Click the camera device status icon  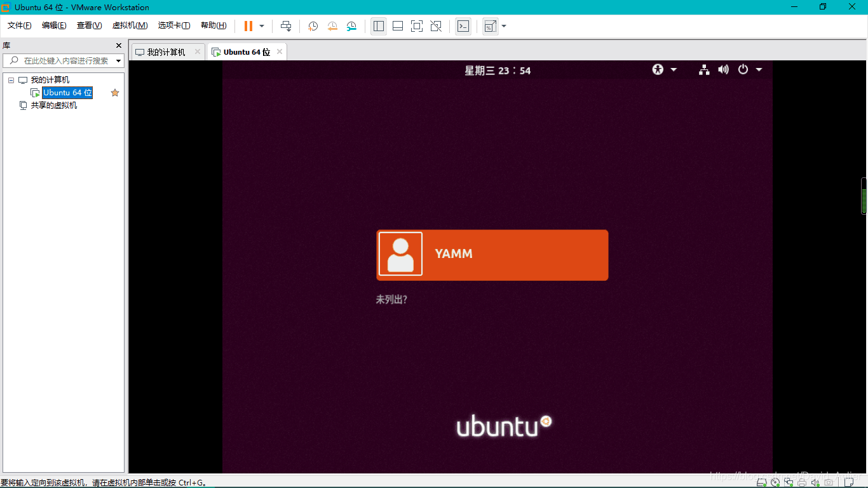click(x=829, y=482)
